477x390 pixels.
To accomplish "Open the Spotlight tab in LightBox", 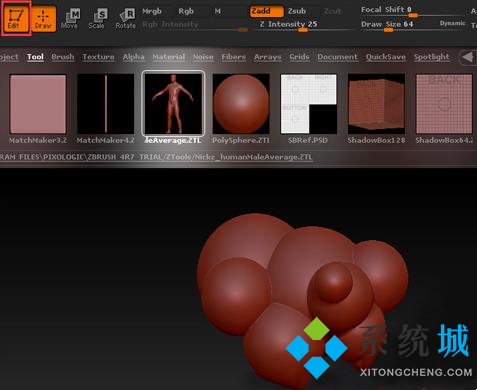I will tap(431, 57).
